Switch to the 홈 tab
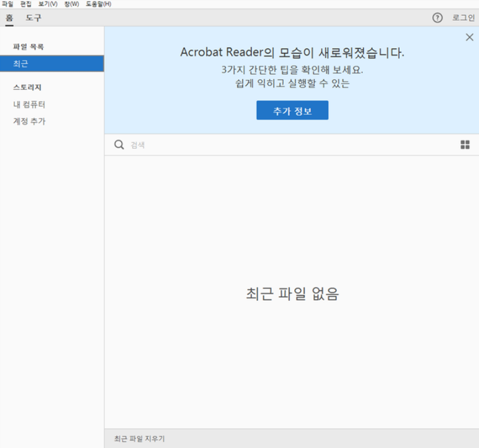 (10, 18)
